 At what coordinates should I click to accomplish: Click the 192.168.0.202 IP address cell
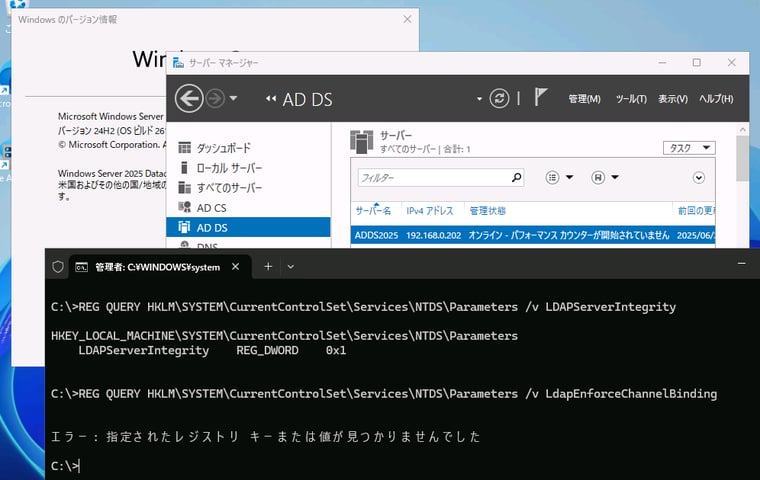(433, 235)
